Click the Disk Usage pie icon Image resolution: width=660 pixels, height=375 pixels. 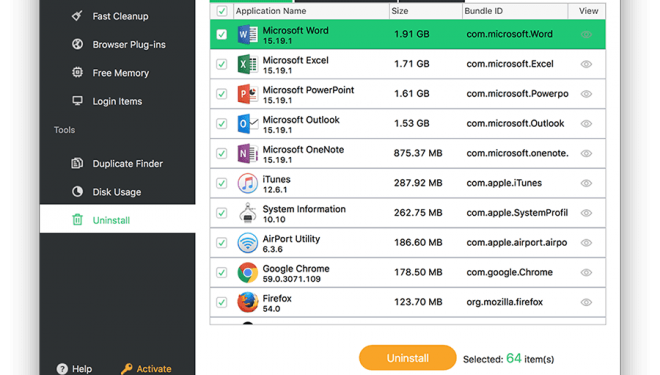[77, 191]
